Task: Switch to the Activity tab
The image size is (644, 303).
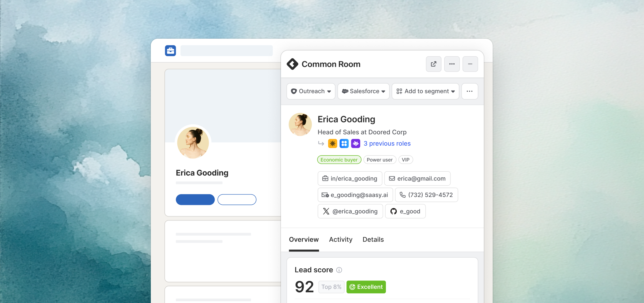Action: click(x=341, y=239)
